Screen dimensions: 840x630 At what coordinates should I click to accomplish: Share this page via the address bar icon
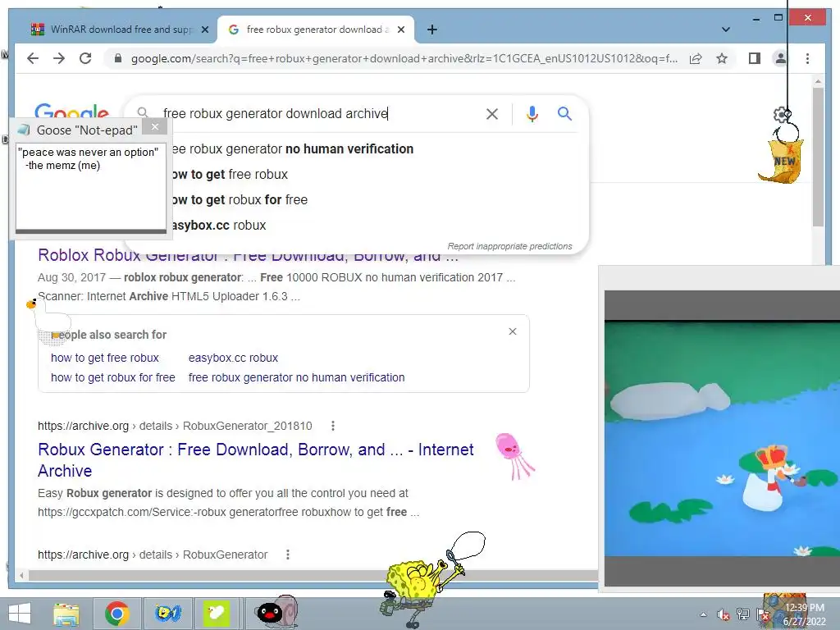coord(696,58)
